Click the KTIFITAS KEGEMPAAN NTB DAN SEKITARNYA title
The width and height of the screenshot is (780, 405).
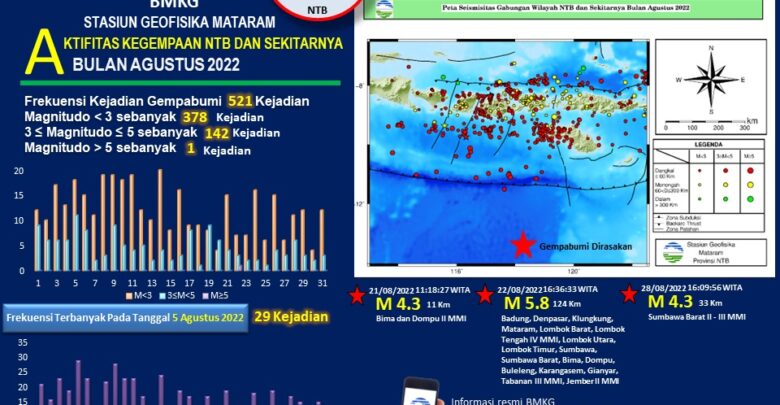[203, 43]
